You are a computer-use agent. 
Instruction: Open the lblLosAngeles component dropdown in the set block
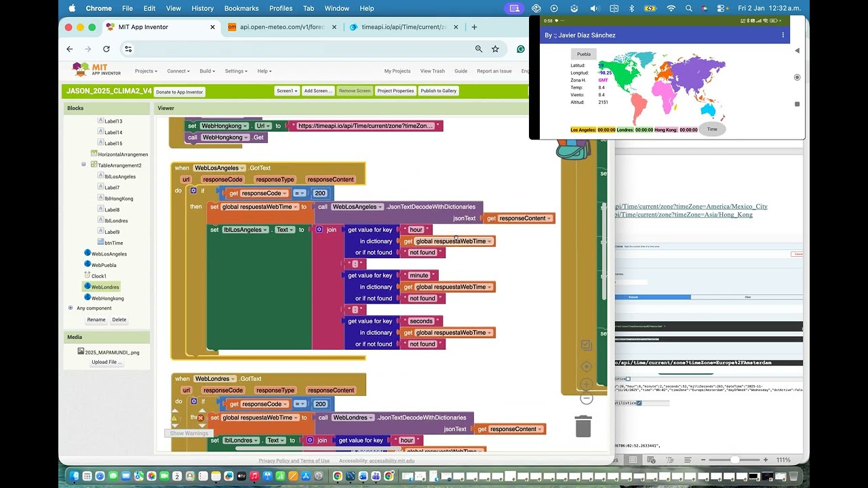coord(245,230)
